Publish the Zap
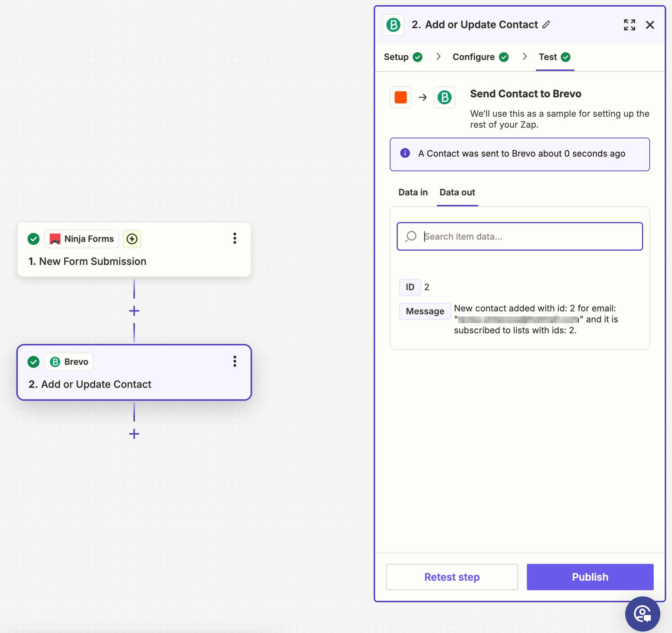This screenshot has width=672, height=633. click(590, 577)
